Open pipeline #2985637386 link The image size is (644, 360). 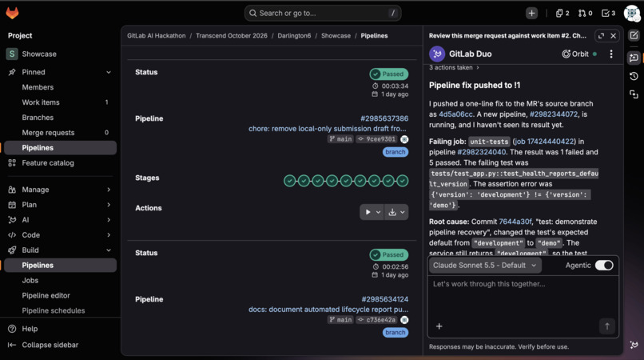(384, 118)
